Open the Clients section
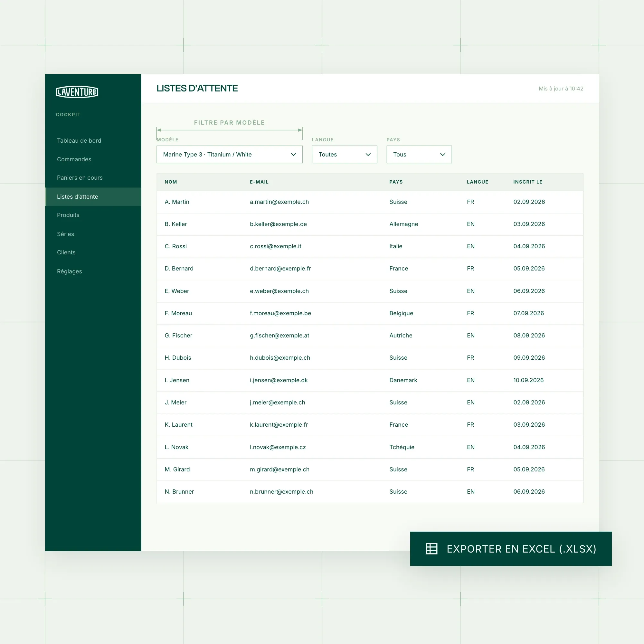Image resolution: width=644 pixels, height=644 pixels. [66, 252]
